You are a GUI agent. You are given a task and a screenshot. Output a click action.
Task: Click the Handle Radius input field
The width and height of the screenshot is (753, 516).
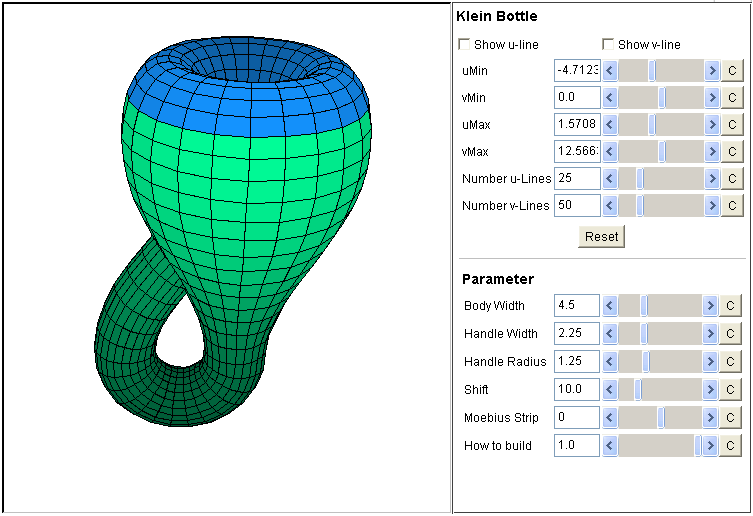[x=577, y=361]
